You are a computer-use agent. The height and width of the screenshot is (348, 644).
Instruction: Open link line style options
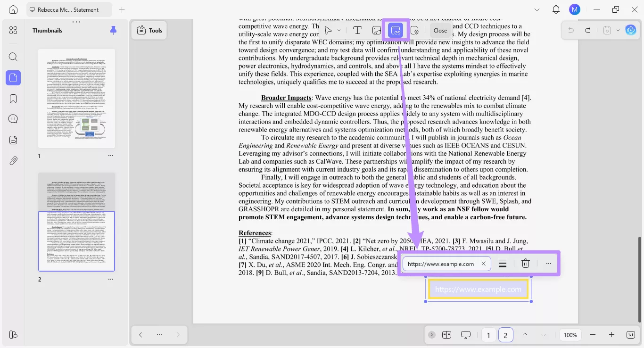[503, 264]
